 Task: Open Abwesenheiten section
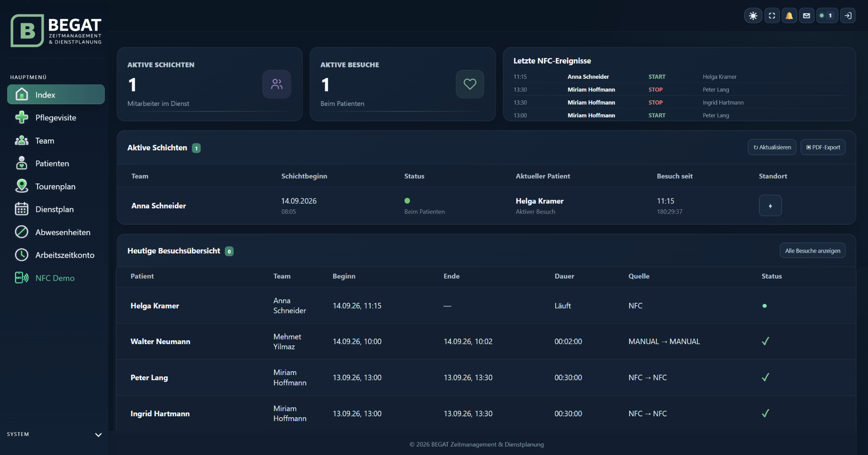click(56, 232)
